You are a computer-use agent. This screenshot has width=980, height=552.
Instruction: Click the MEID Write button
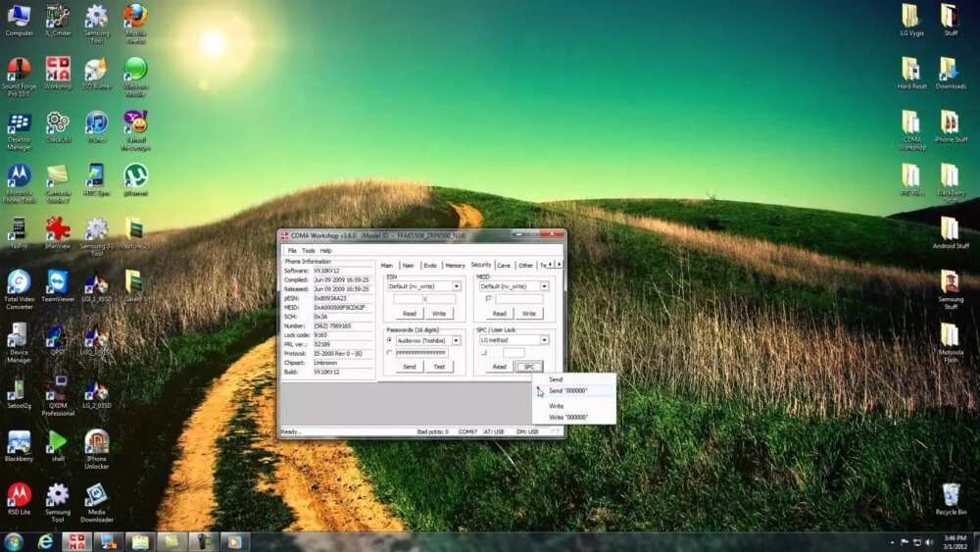[x=529, y=313]
